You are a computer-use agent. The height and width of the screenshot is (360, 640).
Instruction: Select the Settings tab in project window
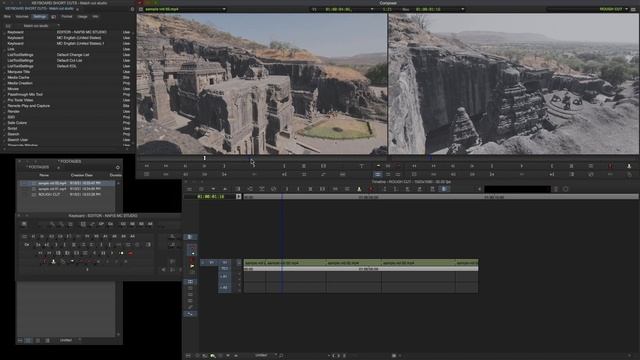click(x=40, y=17)
